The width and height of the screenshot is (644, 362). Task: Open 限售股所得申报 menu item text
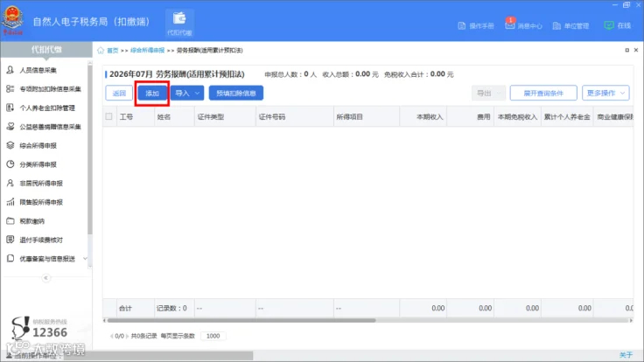41,202
